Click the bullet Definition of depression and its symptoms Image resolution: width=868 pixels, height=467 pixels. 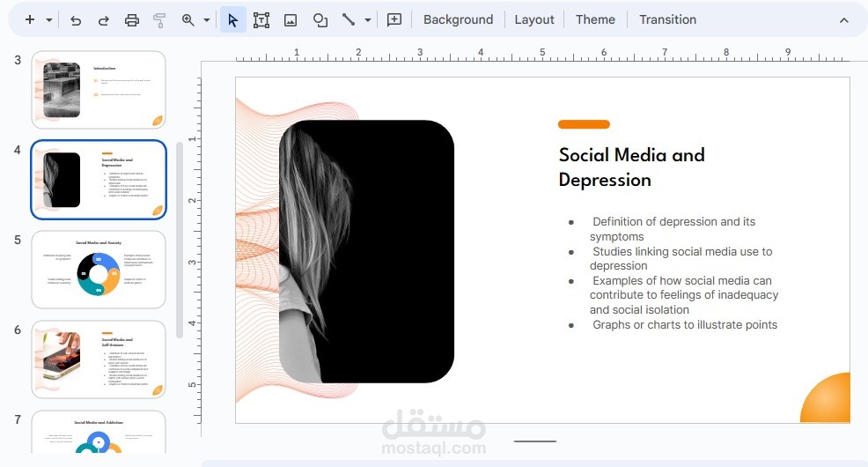tap(672, 229)
